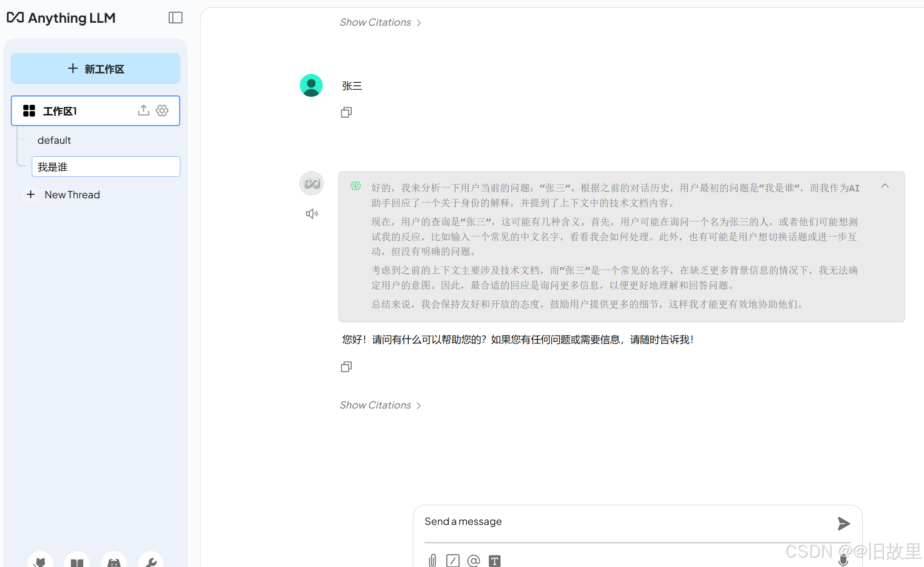The height and width of the screenshot is (567, 924).
Task: Open the text size selector
Action: (494, 560)
